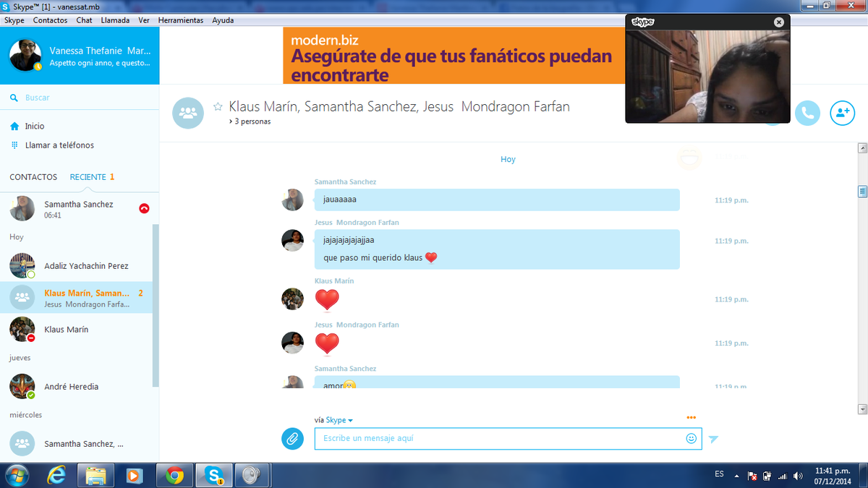Click the contact list scrollbar

pos(156,305)
